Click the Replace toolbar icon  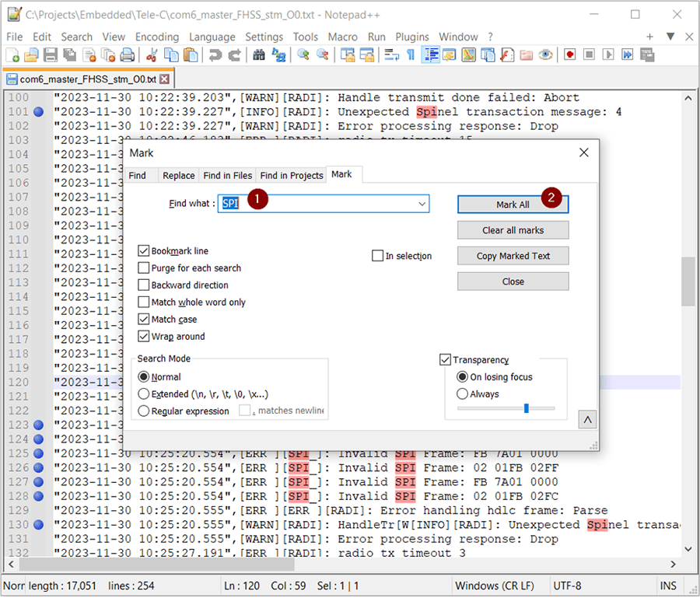pos(278,55)
